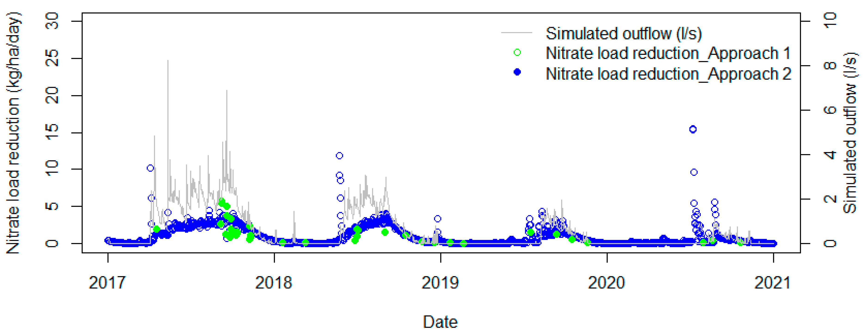
Task: Click the 2018 x-axis tick label
Action: coord(274,282)
